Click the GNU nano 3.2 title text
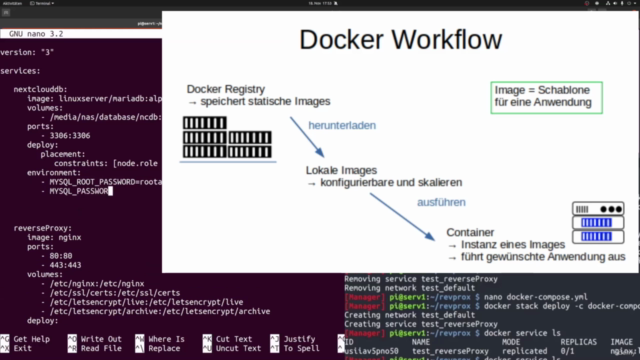Viewport: 640px width, 360px height. [x=36, y=34]
